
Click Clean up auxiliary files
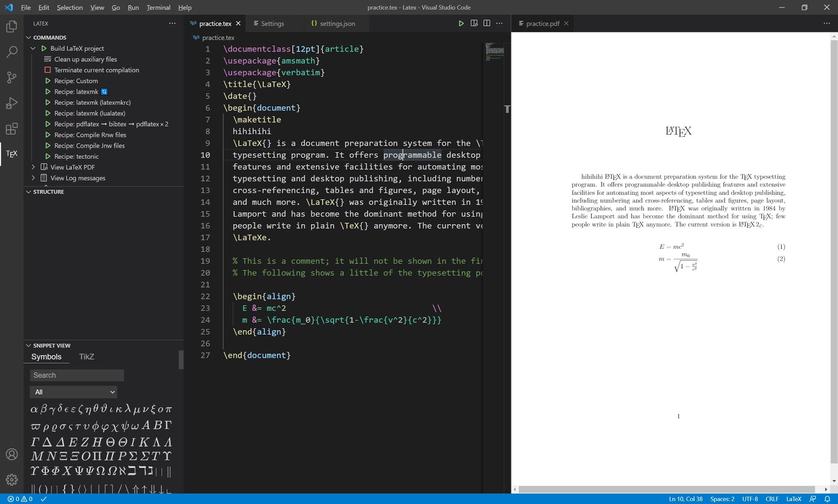[86, 59]
